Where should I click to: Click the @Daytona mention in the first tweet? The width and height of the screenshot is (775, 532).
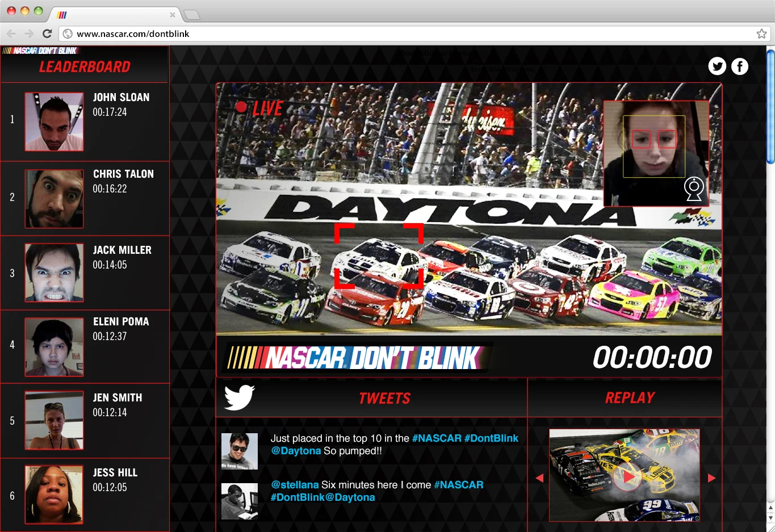coord(296,451)
